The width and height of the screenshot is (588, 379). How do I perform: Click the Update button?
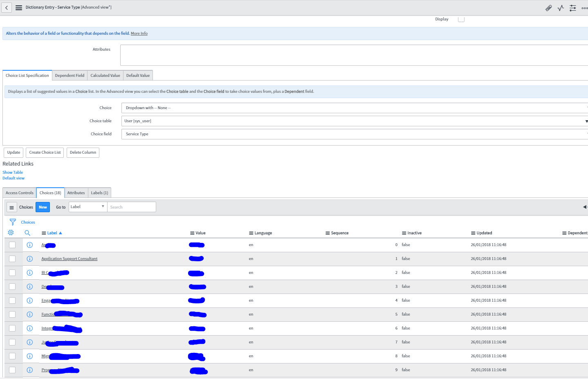coord(13,152)
